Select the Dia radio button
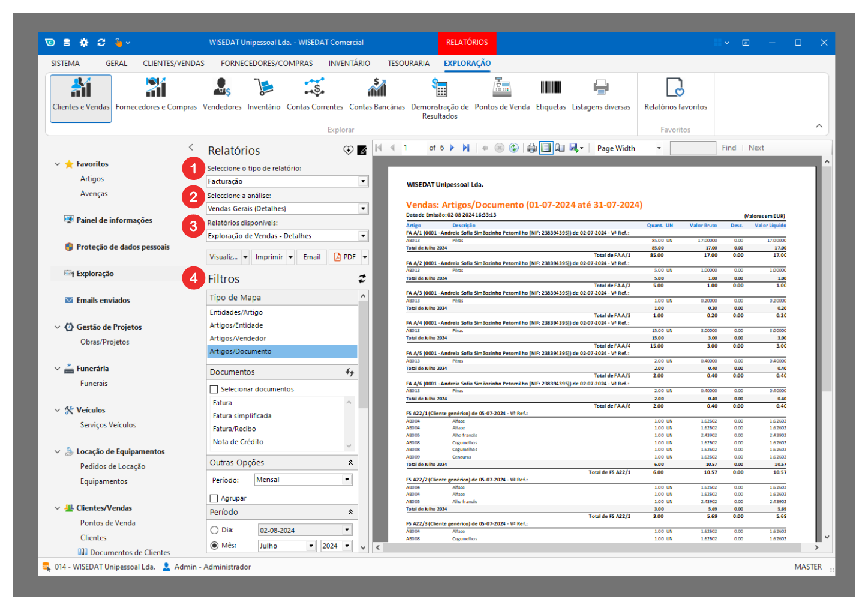Viewport: 868px width, 605px height. [214, 531]
